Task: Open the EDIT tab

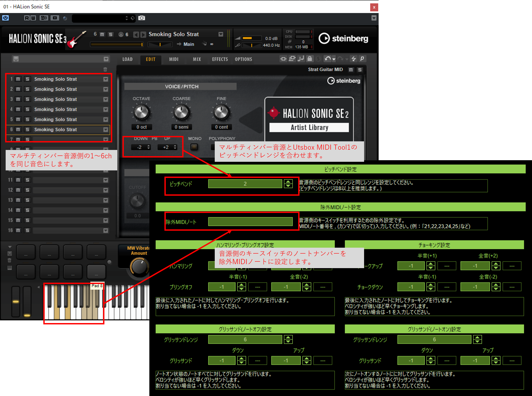Action: 151,59
